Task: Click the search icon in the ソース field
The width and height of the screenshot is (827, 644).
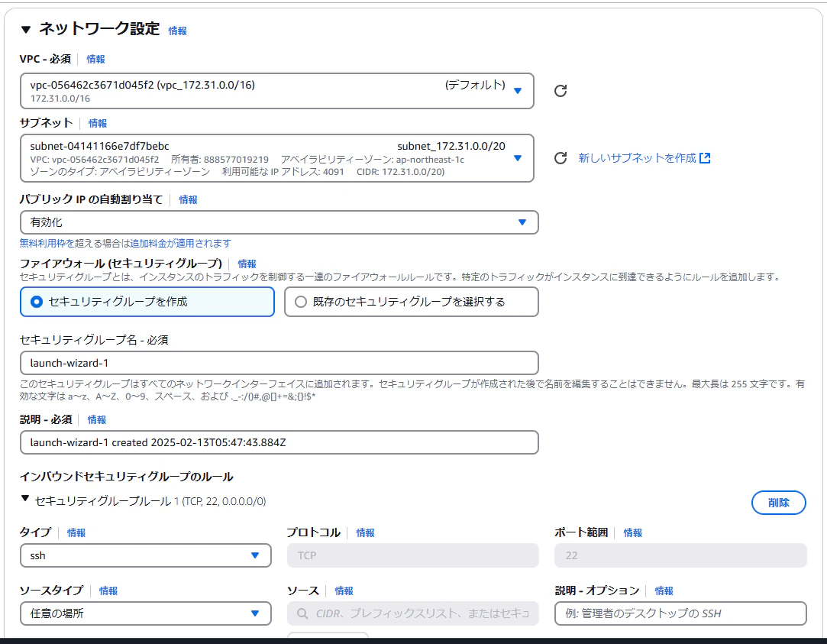Action: [302, 613]
